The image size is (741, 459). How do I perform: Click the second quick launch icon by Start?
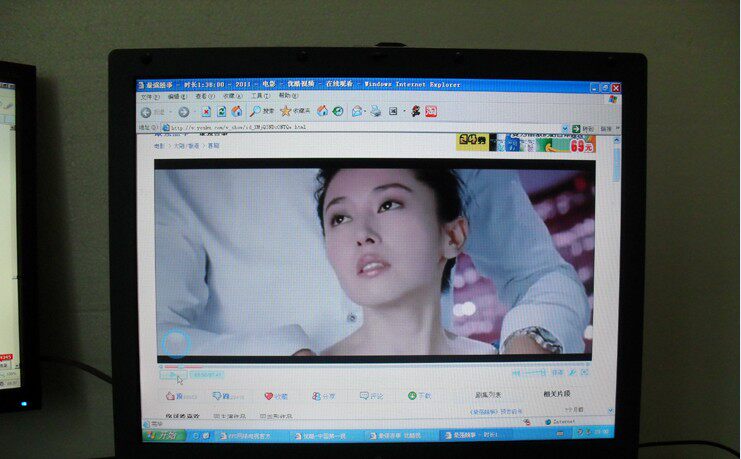coord(206,436)
